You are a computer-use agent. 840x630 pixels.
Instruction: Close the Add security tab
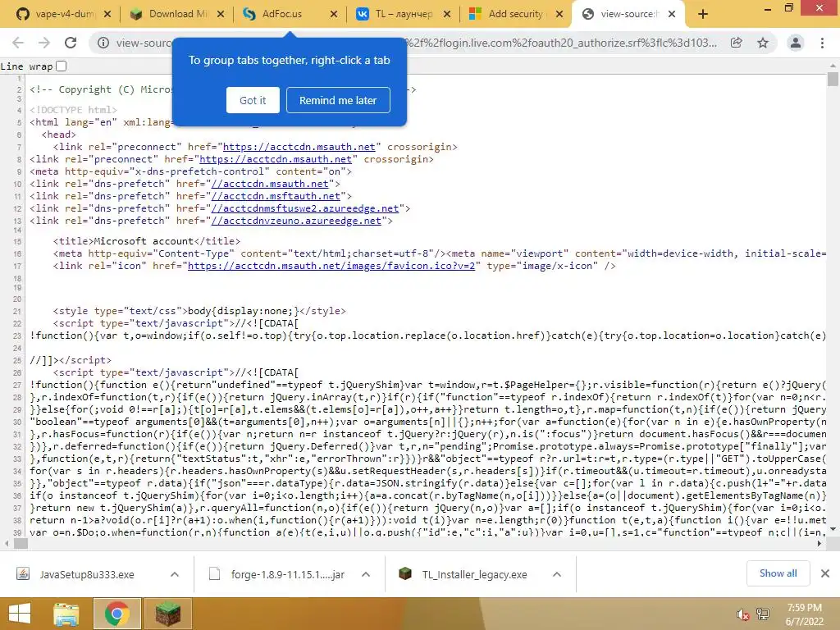coord(559,15)
